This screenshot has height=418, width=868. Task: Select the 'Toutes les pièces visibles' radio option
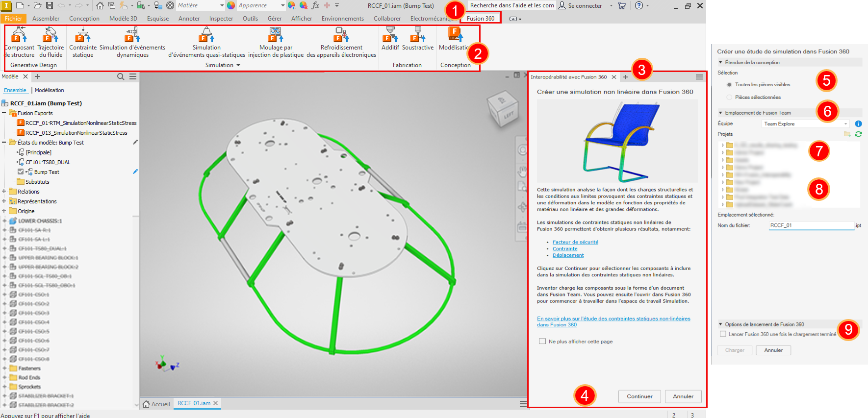[x=729, y=85]
